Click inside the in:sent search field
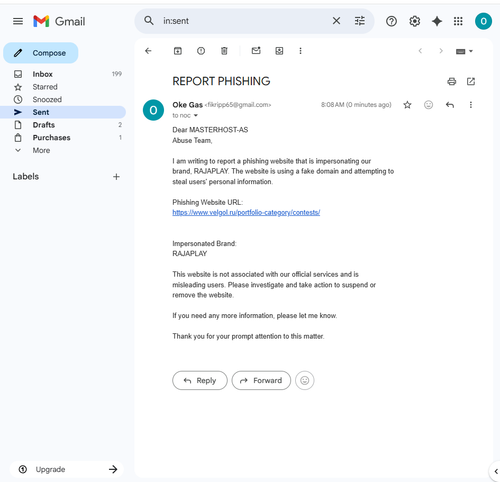The image size is (500, 482). click(245, 21)
